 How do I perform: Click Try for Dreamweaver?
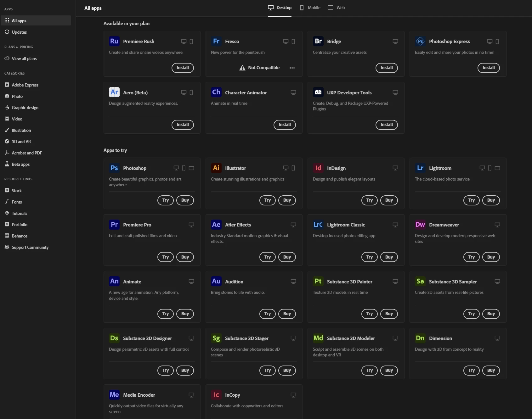point(472,257)
